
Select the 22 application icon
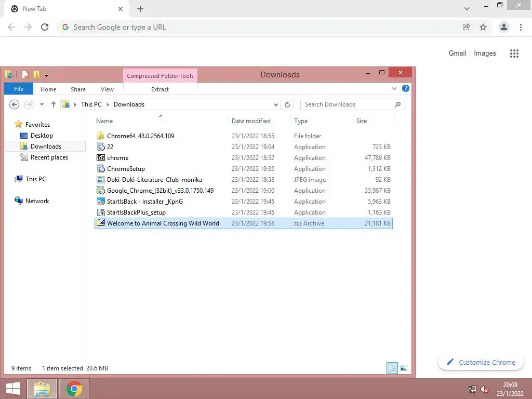[x=100, y=147]
